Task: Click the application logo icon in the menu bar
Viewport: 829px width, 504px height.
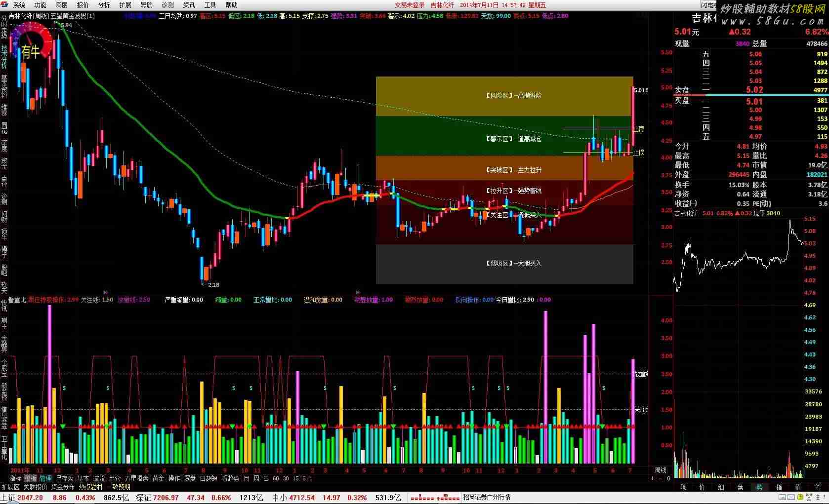Action: pos(4,4)
